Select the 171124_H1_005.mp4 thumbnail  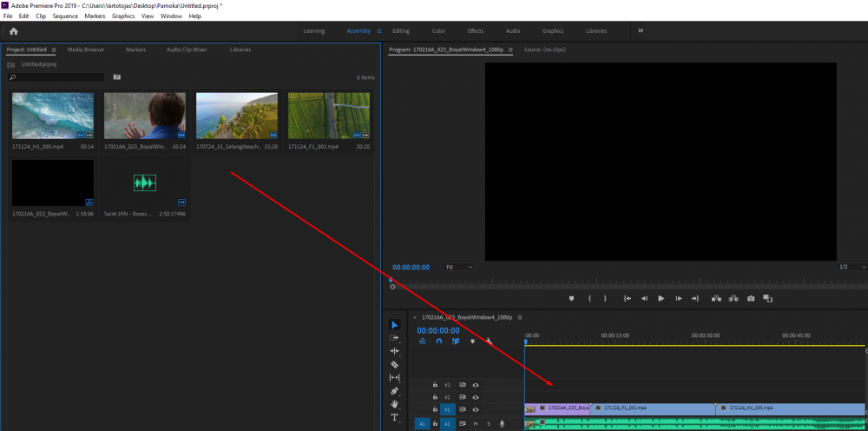coord(53,116)
